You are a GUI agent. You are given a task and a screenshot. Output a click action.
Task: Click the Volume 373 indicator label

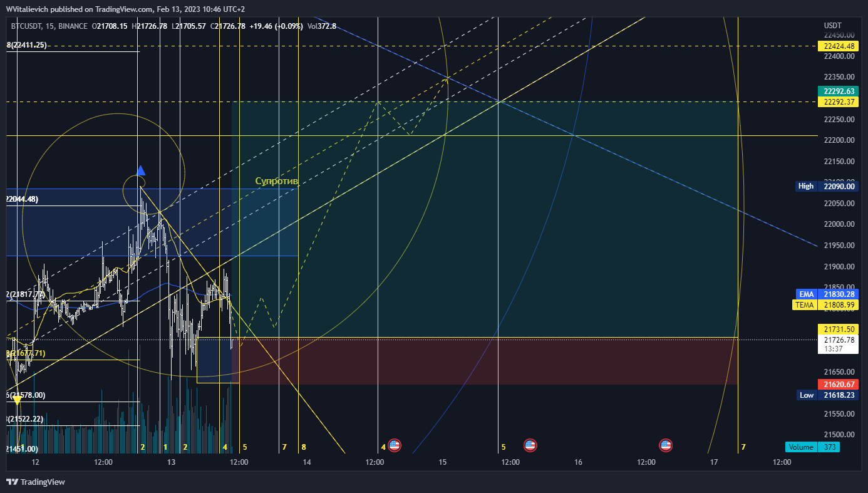[812, 447]
